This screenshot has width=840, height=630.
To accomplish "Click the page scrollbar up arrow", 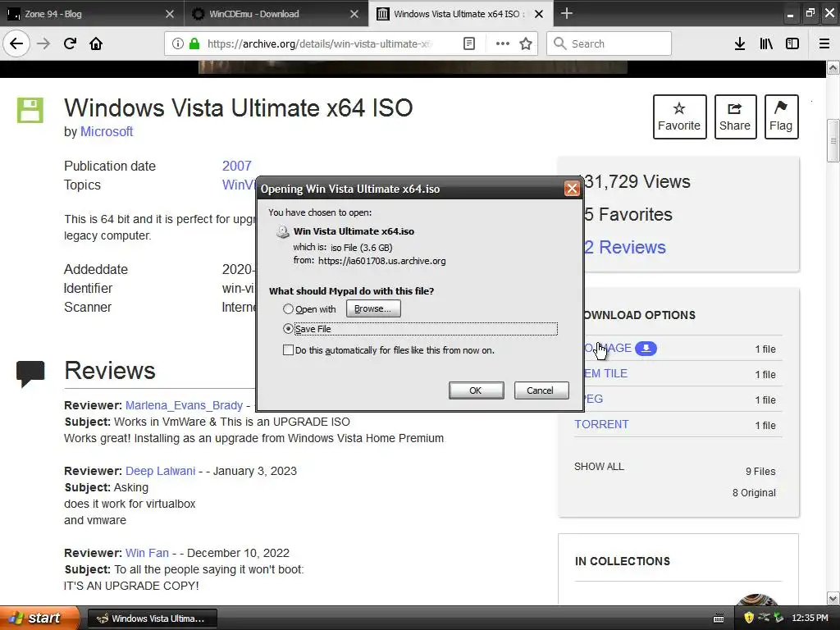I will tap(833, 68).
